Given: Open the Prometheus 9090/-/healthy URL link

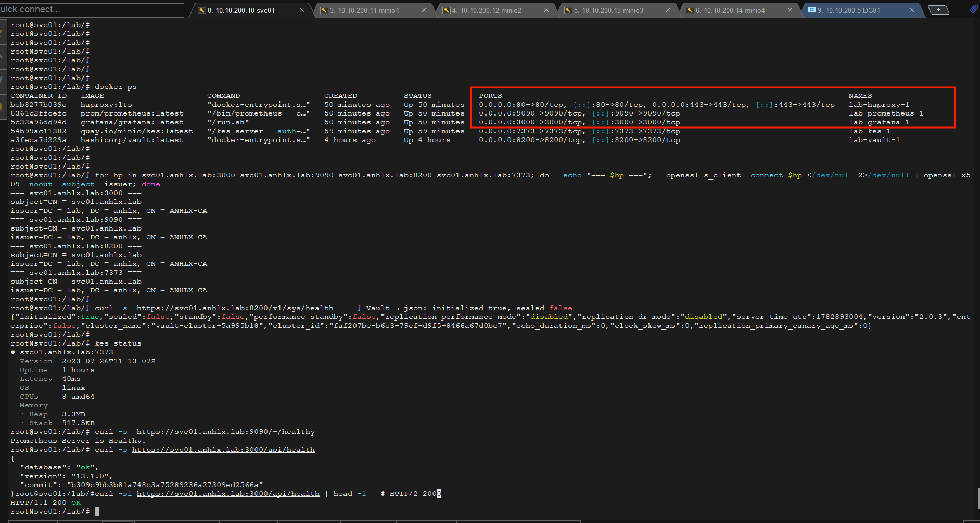Looking at the screenshot, I should pos(226,432).
